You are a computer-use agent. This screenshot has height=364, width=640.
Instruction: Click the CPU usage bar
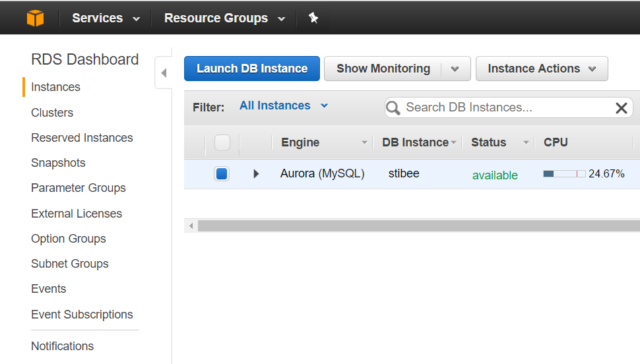pos(564,174)
